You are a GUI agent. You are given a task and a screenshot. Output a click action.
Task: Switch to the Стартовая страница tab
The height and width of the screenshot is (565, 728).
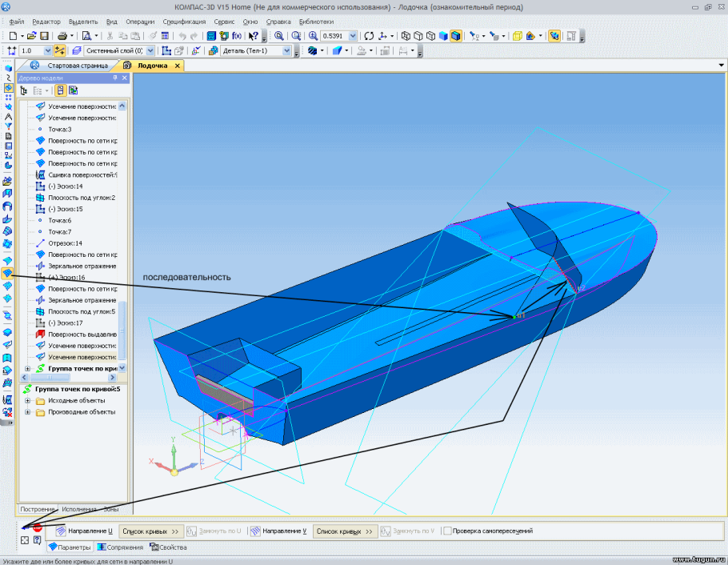77,66
